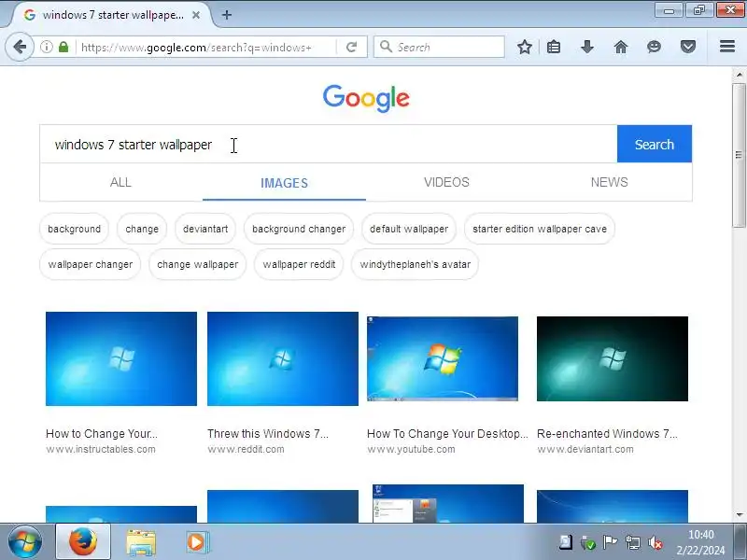The width and height of the screenshot is (747, 560).
Task: Click the scrollbar down arrow
Action: [x=739, y=515]
